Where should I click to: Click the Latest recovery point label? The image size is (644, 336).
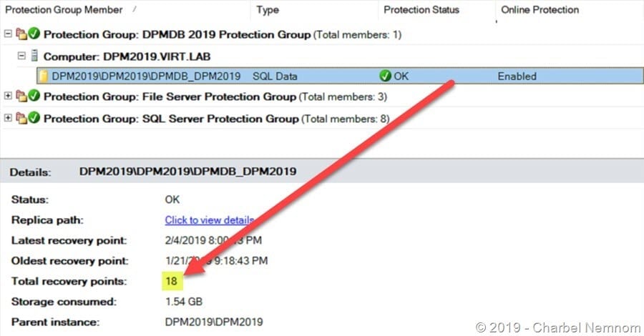(x=69, y=240)
